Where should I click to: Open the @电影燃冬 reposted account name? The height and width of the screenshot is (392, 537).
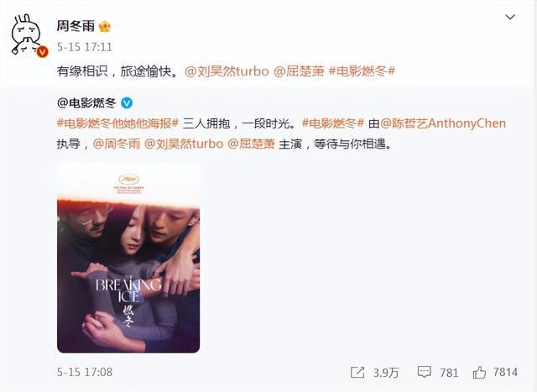point(86,102)
